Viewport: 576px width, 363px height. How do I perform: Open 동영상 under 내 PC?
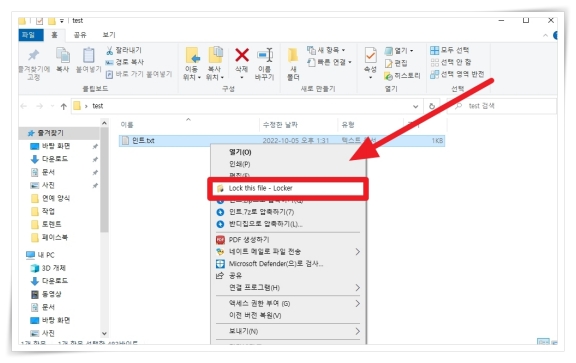pyautogui.click(x=51, y=294)
